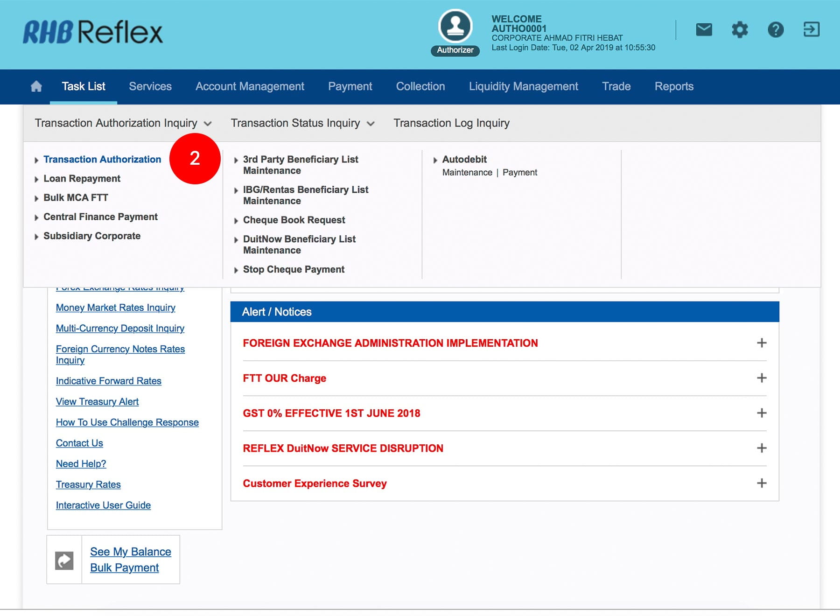Expand the FTT OUR Charge notice
The width and height of the screenshot is (840, 616).
(x=761, y=378)
